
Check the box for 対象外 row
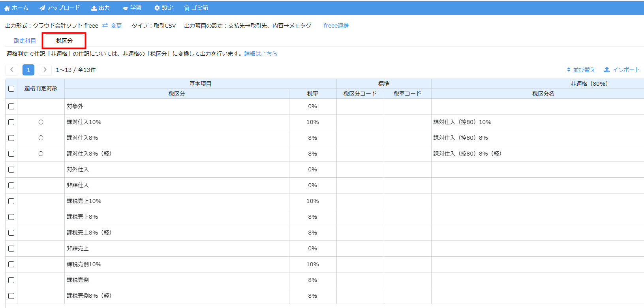pos(11,107)
